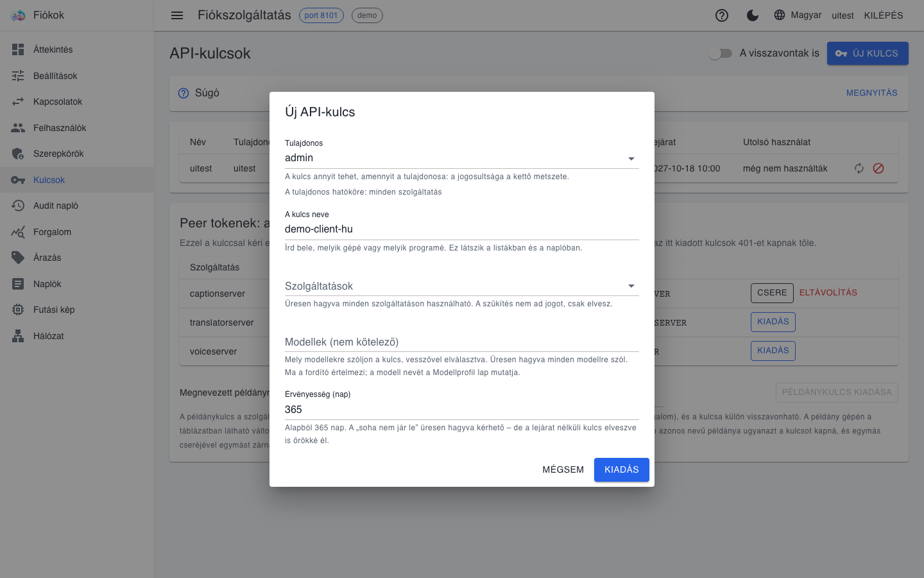This screenshot has width=924, height=578.
Task: Click the rotate icon for uitest key
Action: click(859, 168)
